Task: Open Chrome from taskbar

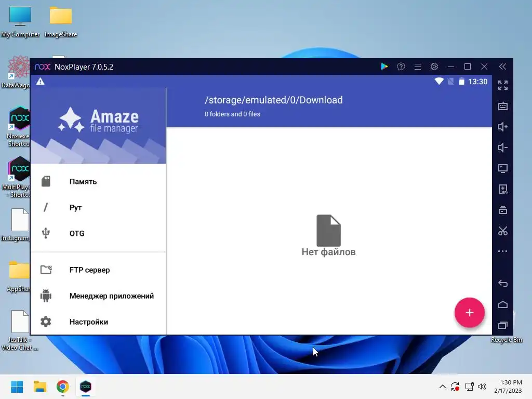Action: [x=63, y=387]
